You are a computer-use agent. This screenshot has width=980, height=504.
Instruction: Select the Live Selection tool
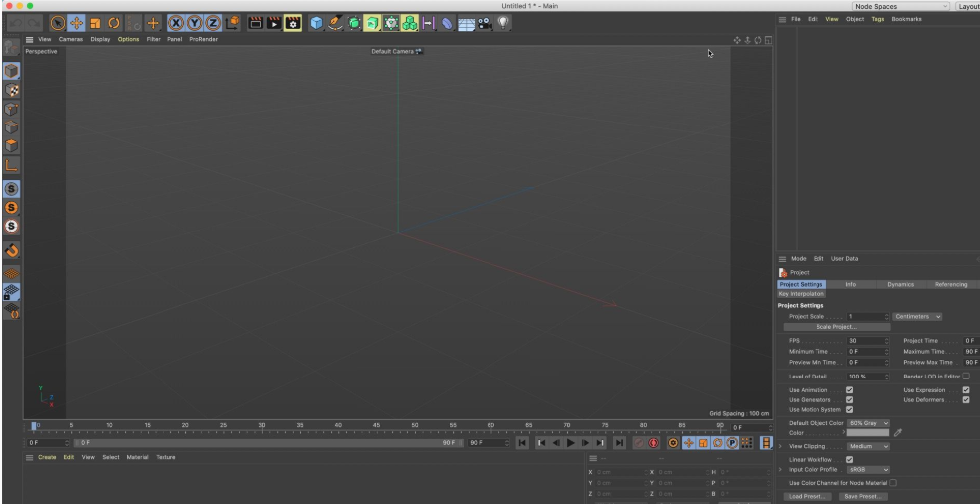click(x=58, y=23)
